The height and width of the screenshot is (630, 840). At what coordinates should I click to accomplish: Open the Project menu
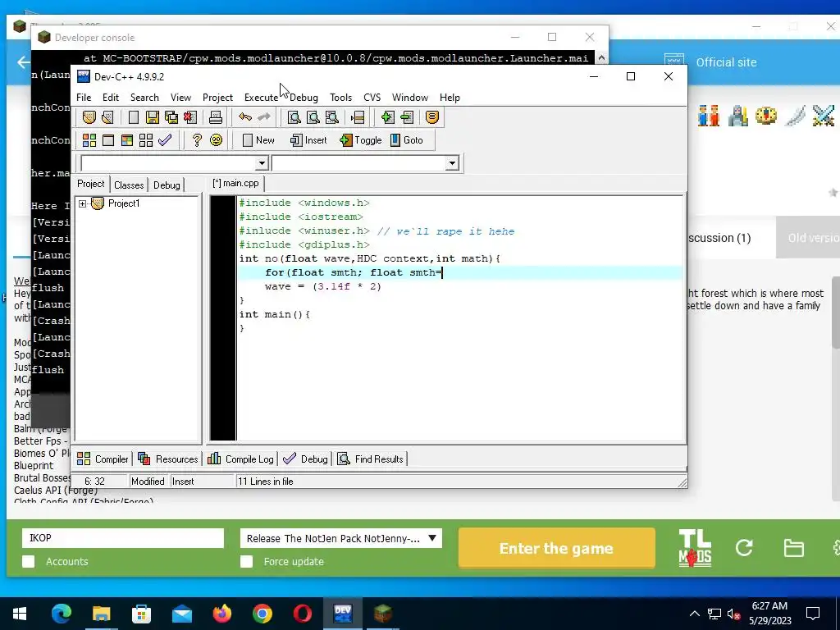coord(217,98)
